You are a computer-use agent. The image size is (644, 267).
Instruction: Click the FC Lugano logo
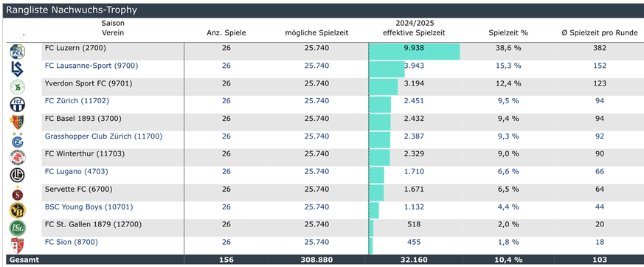(x=17, y=175)
